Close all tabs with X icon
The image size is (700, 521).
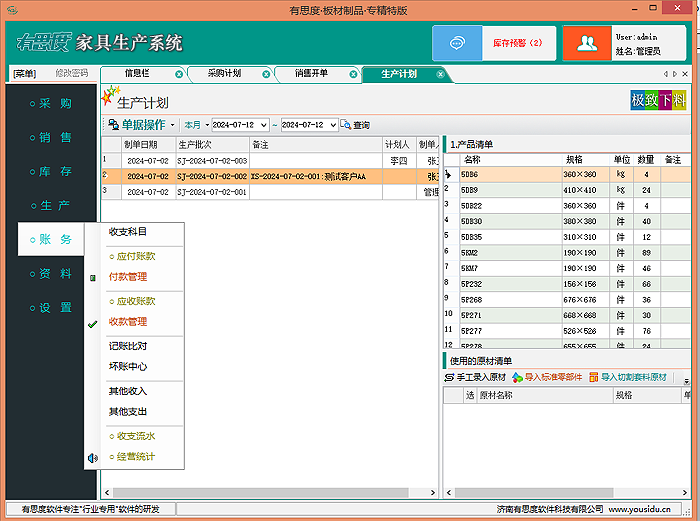click(x=685, y=74)
